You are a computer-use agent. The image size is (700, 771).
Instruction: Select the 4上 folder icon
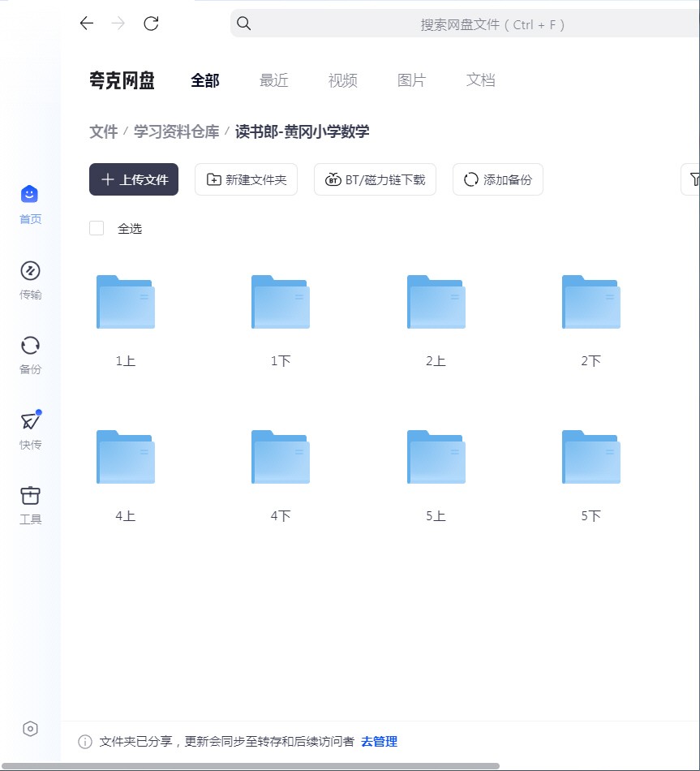pyautogui.click(x=126, y=456)
